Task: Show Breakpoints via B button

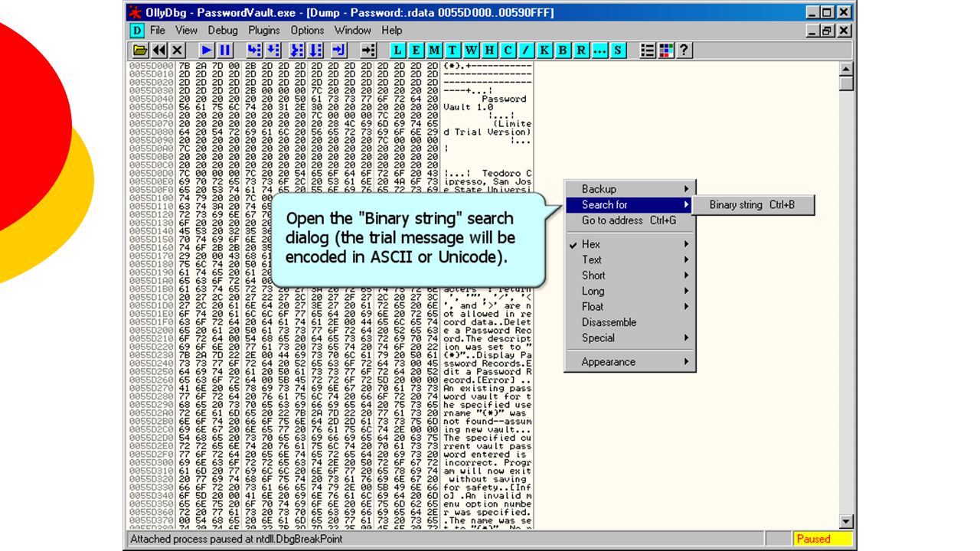Action: pyautogui.click(x=563, y=51)
